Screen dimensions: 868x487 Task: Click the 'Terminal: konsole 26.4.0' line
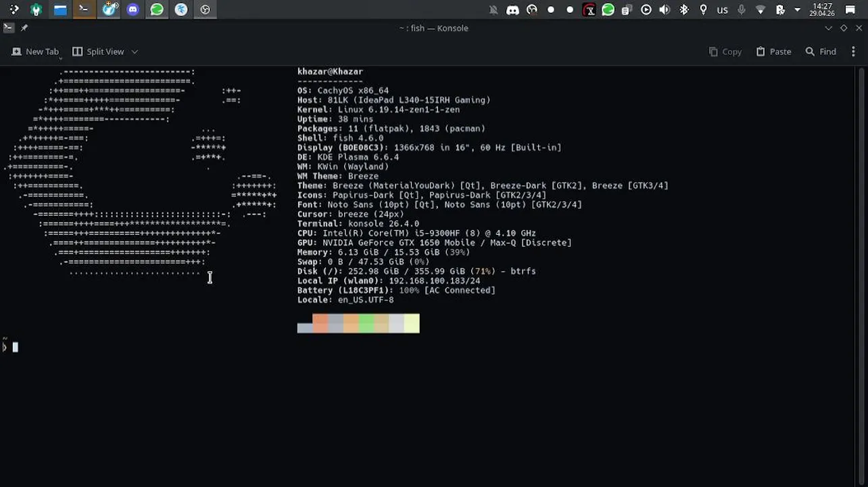pyautogui.click(x=358, y=223)
